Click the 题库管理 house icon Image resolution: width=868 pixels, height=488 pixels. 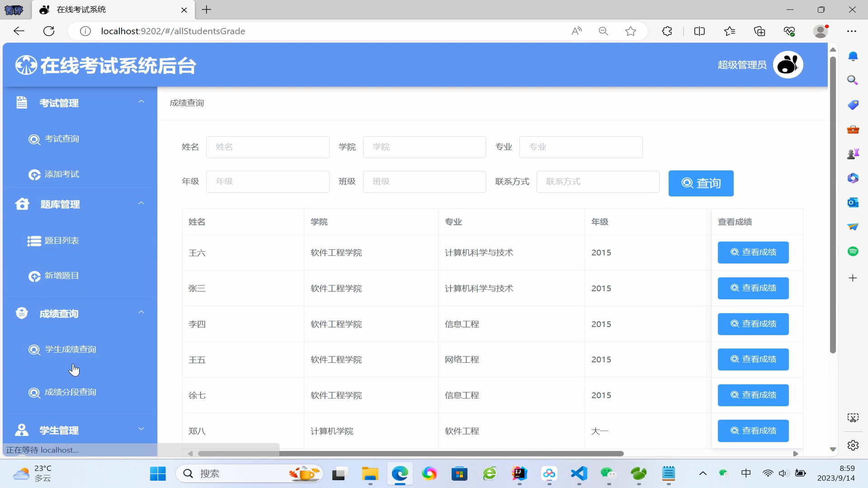click(22, 204)
